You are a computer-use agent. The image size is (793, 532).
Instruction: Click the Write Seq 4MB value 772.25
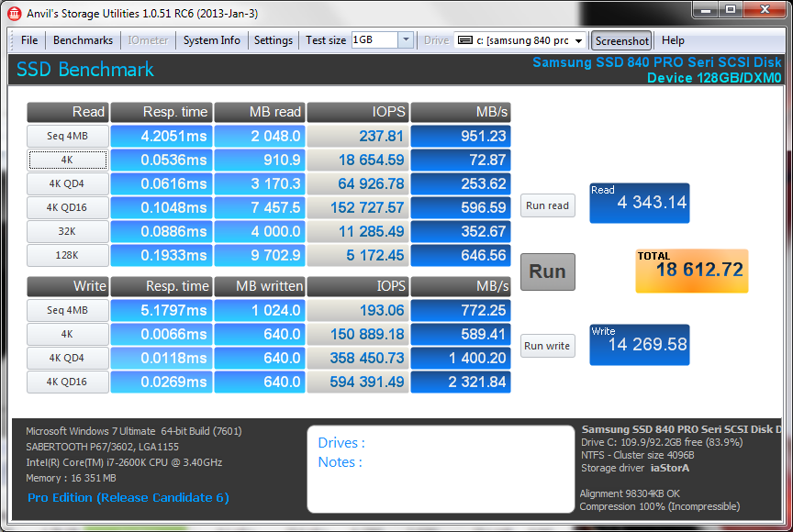click(x=460, y=310)
